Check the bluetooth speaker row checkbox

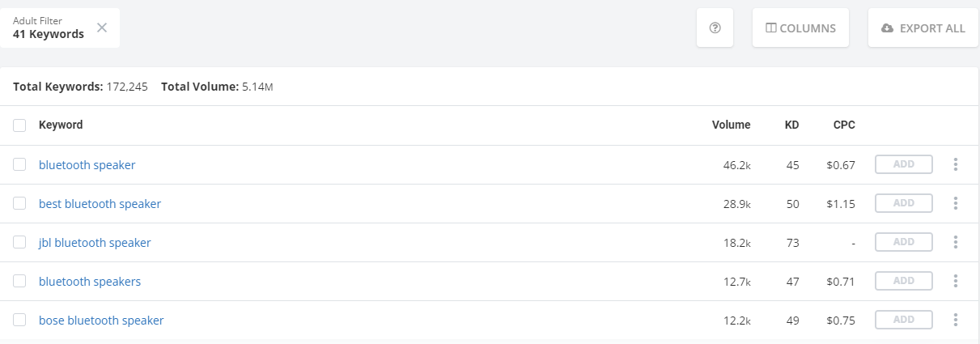[x=19, y=164]
